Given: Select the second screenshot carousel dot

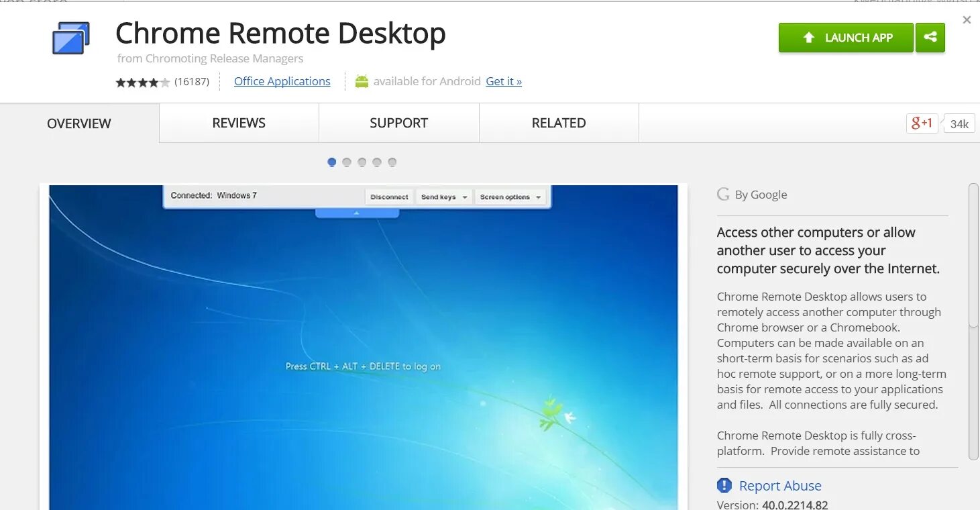Looking at the screenshot, I should (x=347, y=162).
